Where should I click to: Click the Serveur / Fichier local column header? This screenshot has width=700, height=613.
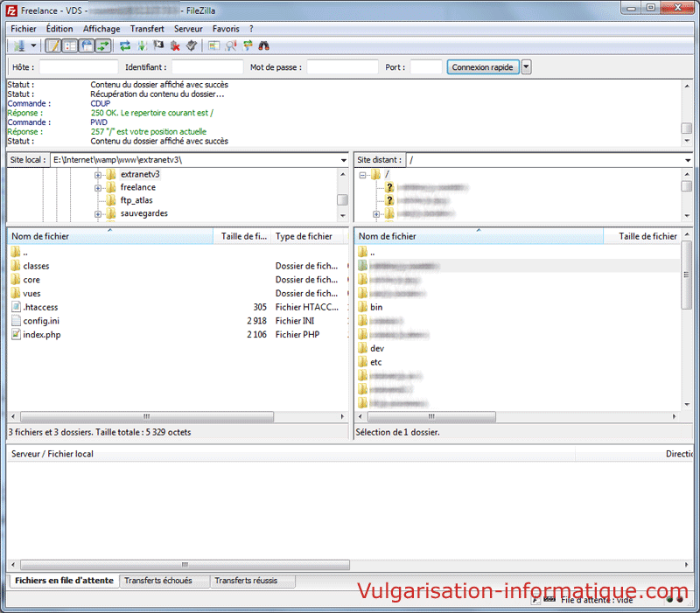(x=291, y=454)
